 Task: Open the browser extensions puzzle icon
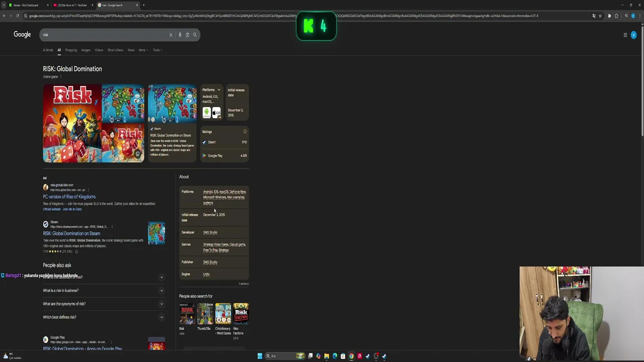coord(616,16)
